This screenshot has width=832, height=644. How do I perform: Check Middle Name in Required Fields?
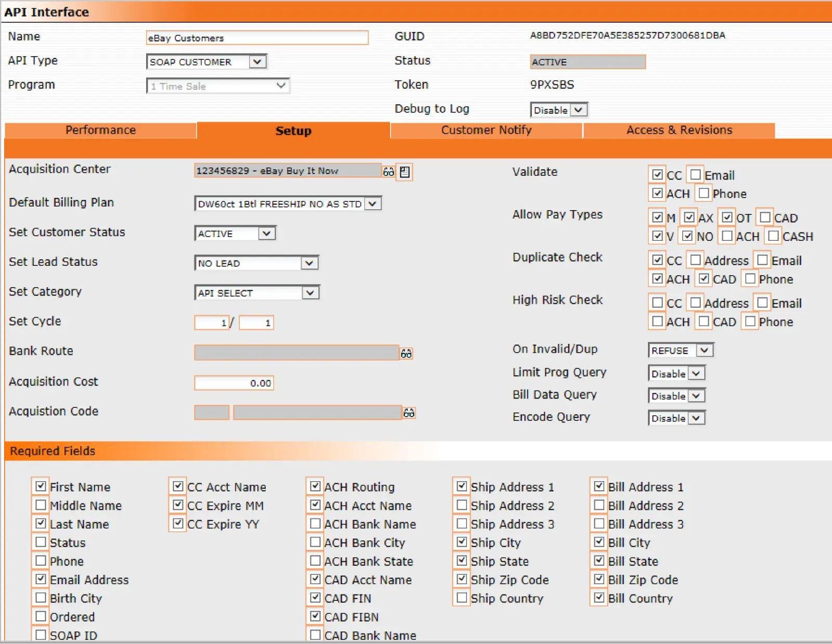click(41, 505)
